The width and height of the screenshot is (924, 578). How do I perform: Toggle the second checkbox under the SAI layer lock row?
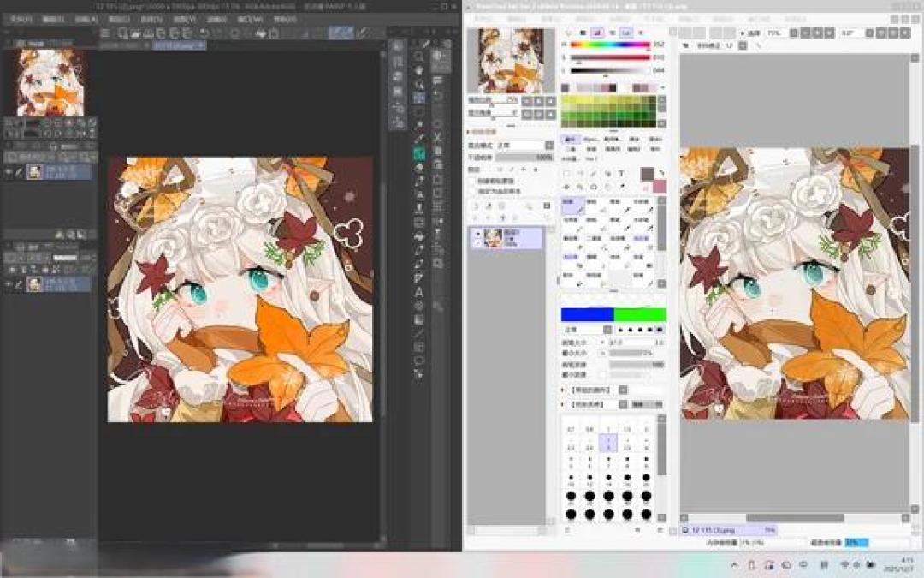click(473, 192)
